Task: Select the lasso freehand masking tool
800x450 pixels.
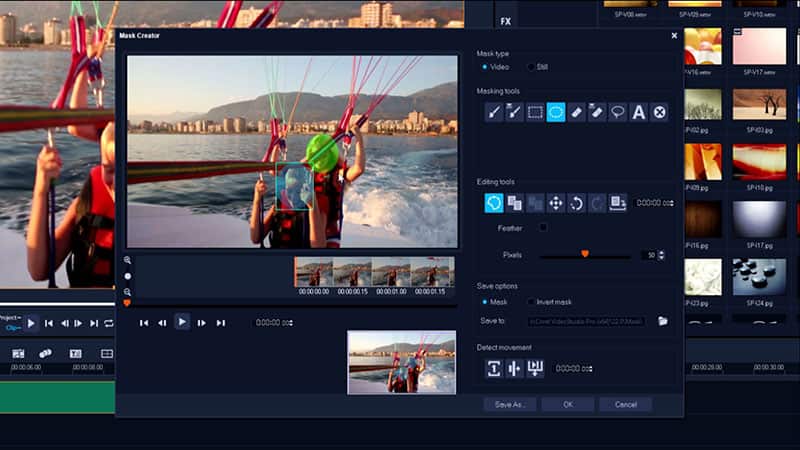Action: click(x=618, y=112)
